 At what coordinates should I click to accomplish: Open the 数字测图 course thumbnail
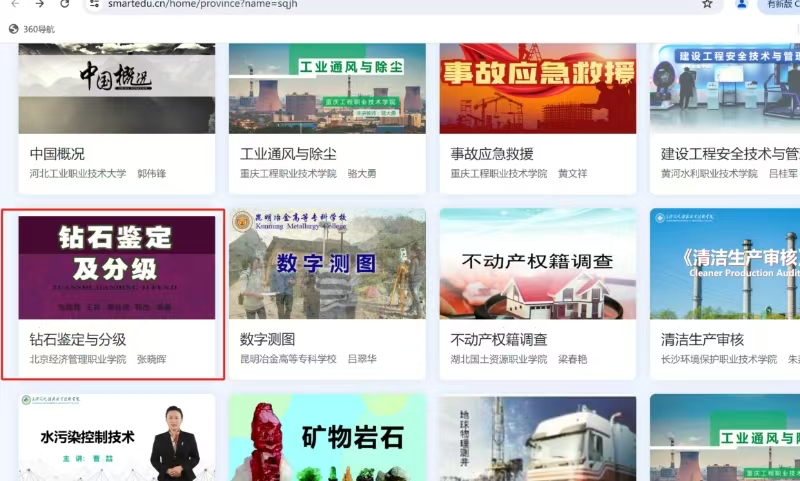pos(327,264)
